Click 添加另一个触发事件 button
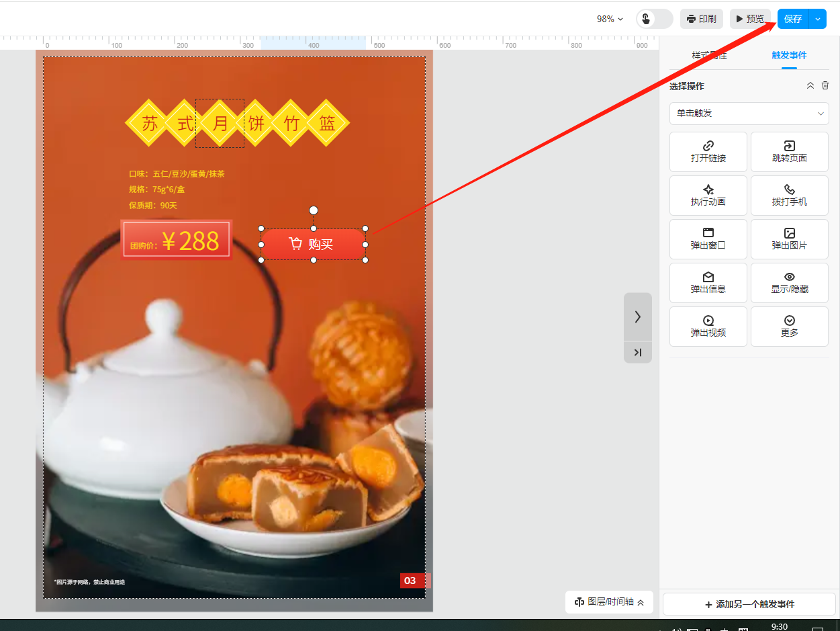 [x=749, y=604]
